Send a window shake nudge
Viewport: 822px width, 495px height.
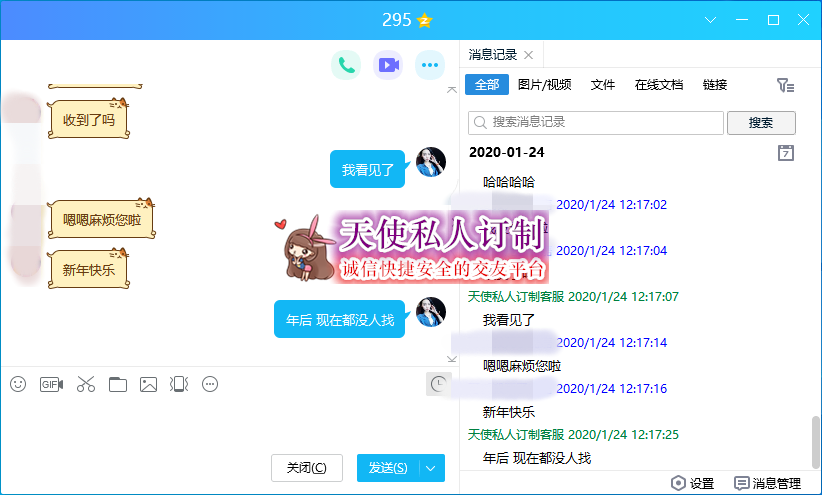point(179,384)
